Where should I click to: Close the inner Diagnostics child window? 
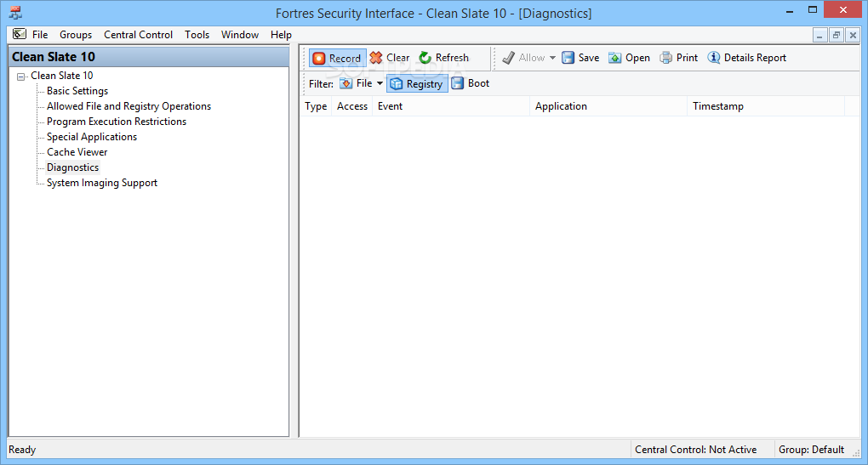[853, 36]
